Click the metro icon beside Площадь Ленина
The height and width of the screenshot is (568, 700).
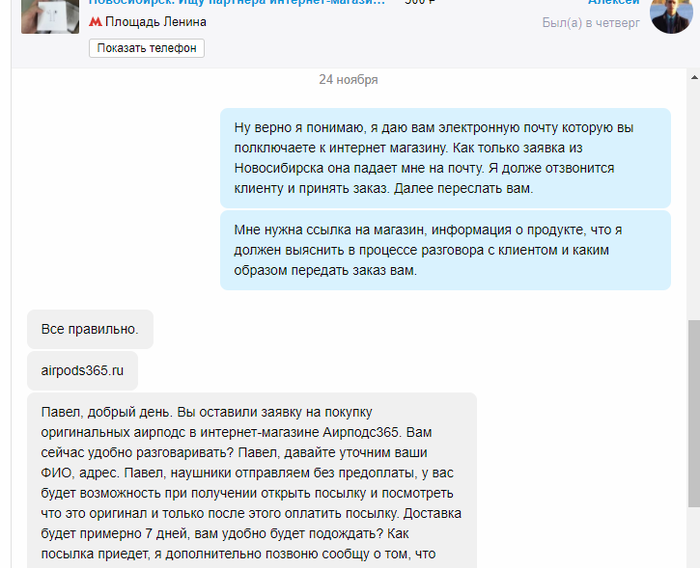(x=95, y=22)
